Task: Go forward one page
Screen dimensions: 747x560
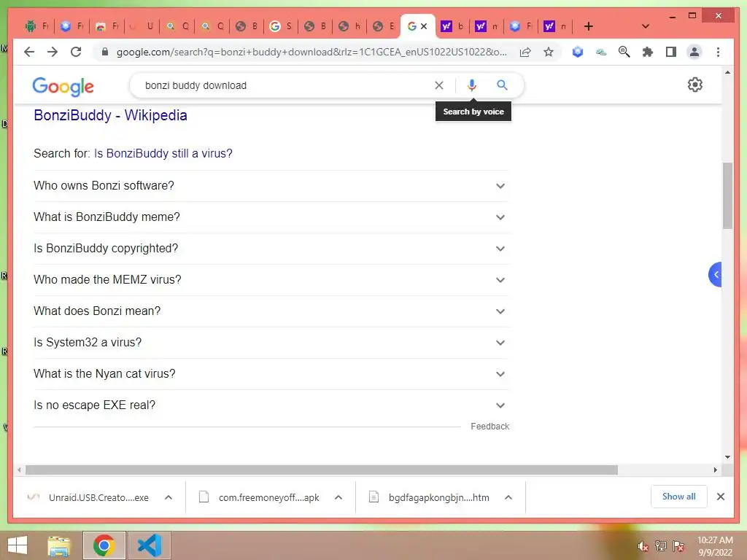Action: tap(53, 52)
